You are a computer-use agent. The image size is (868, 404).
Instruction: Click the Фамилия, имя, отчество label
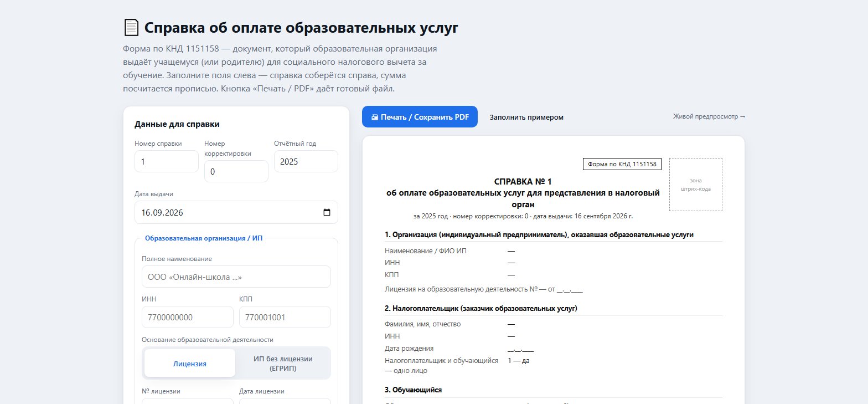422,324
